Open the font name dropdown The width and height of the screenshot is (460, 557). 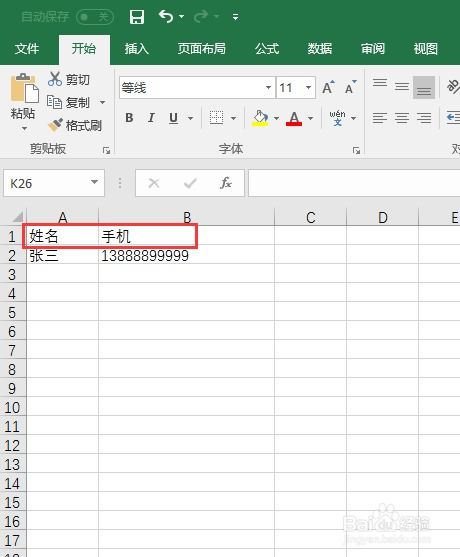269,87
